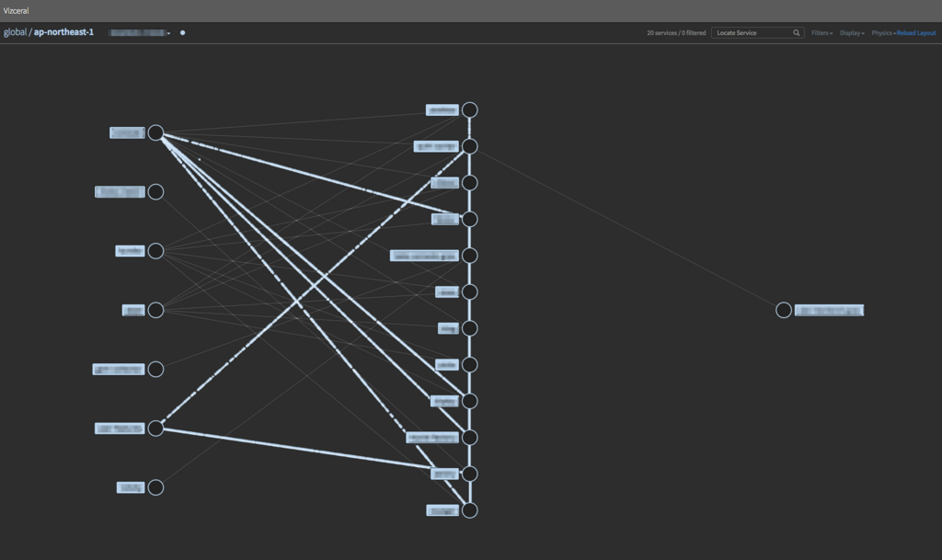Click the small dot indicator after the dropdown
The image size is (942, 560).
(183, 33)
